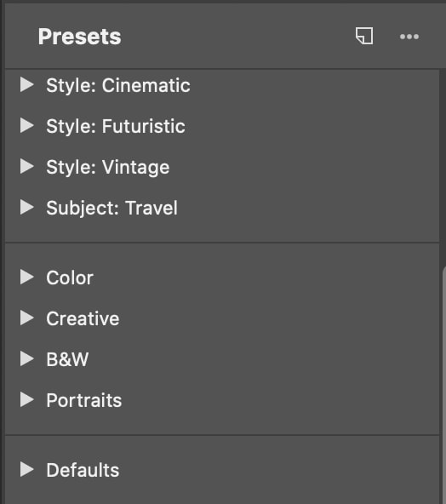Toggle the triangle beside Style: Vintage
446x504 pixels.
coord(27,167)
